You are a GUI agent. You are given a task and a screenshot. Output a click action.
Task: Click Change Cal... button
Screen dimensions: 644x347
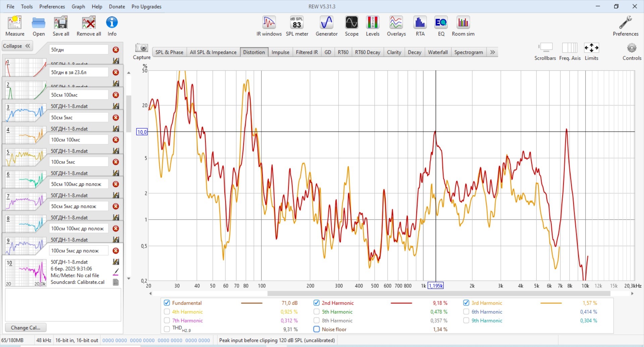tap(25, 328)
